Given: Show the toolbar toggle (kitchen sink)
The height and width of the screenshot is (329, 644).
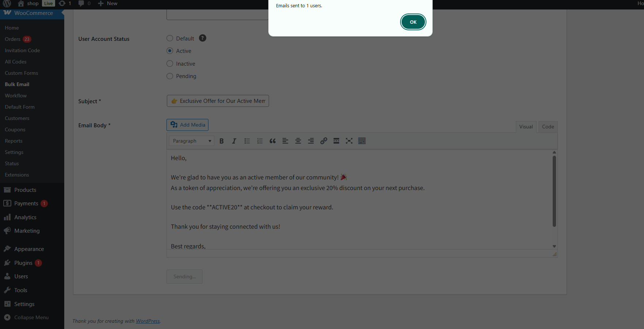Looking at the screenshot, I should pos(362,141).
